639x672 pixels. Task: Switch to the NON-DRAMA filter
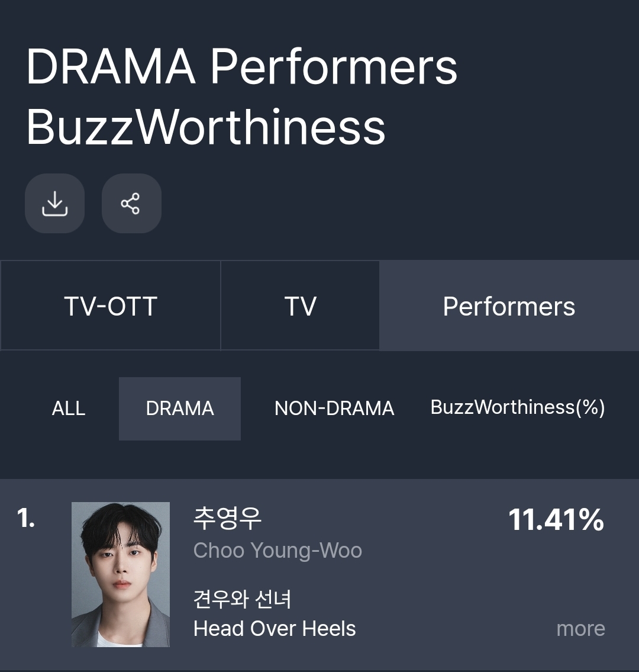pos(334,409)
